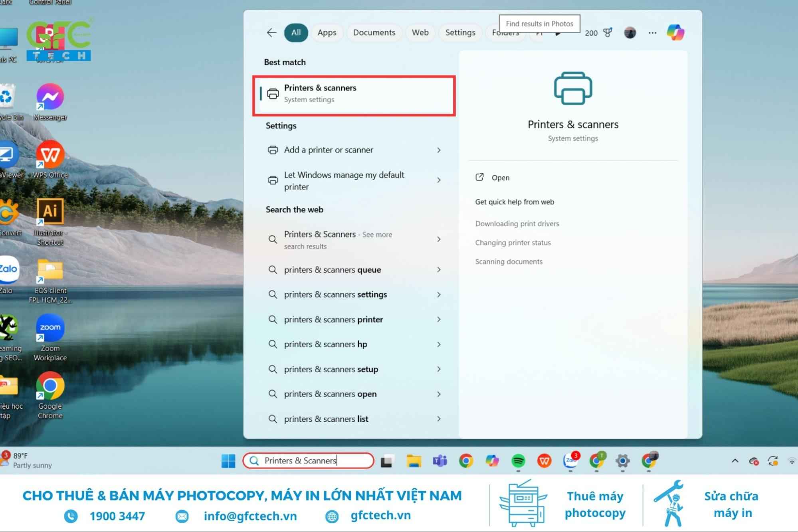Open Changing printer status help link
This screenshot has height=532, width=798.
click(513, 243)
